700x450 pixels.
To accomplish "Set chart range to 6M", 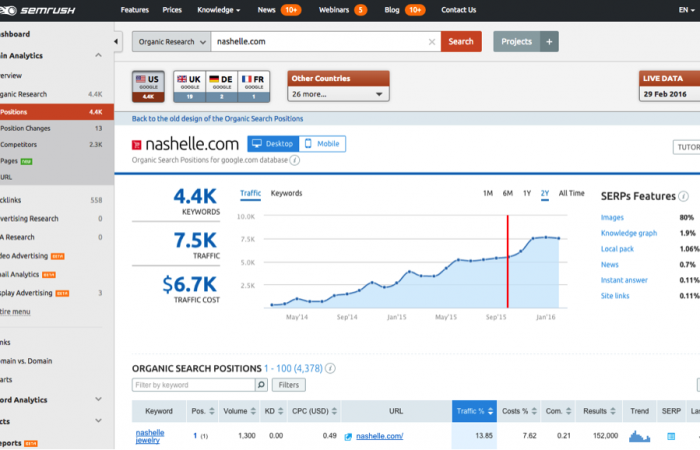I will pyautogui.click(x=508, y=193).
